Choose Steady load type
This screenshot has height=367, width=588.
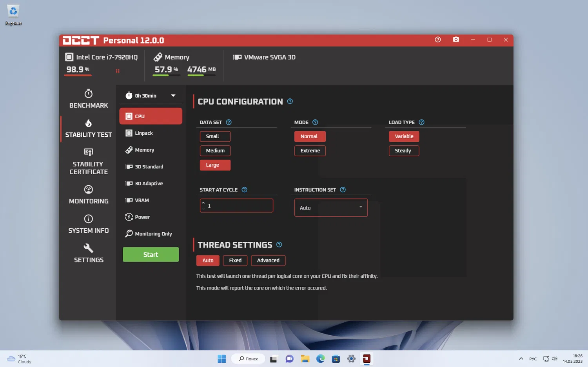[x=404, y=151]
